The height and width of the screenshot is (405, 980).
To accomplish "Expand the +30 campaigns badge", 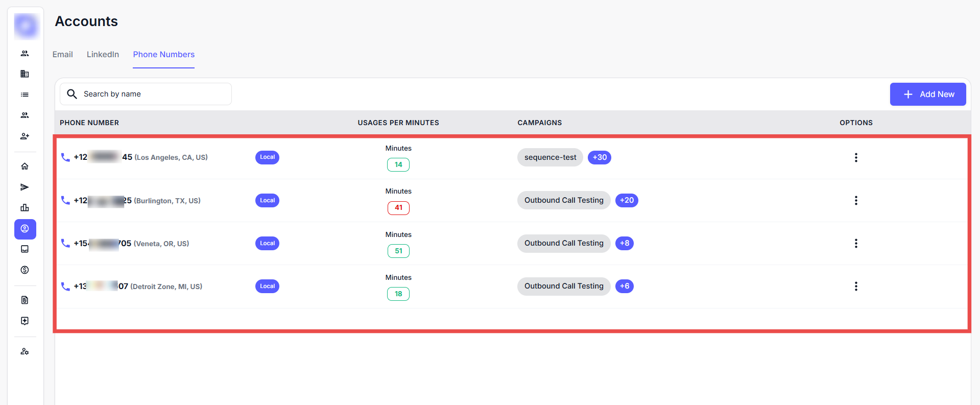I will (x=599, y=157).
